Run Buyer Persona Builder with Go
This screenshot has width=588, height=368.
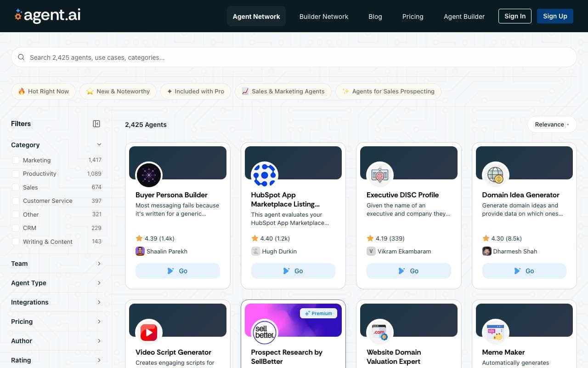178,271
